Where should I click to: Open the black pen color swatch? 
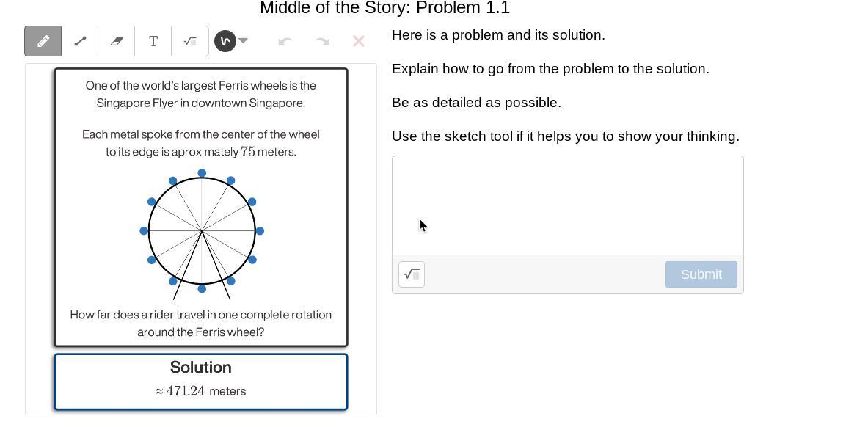(225, 41)
